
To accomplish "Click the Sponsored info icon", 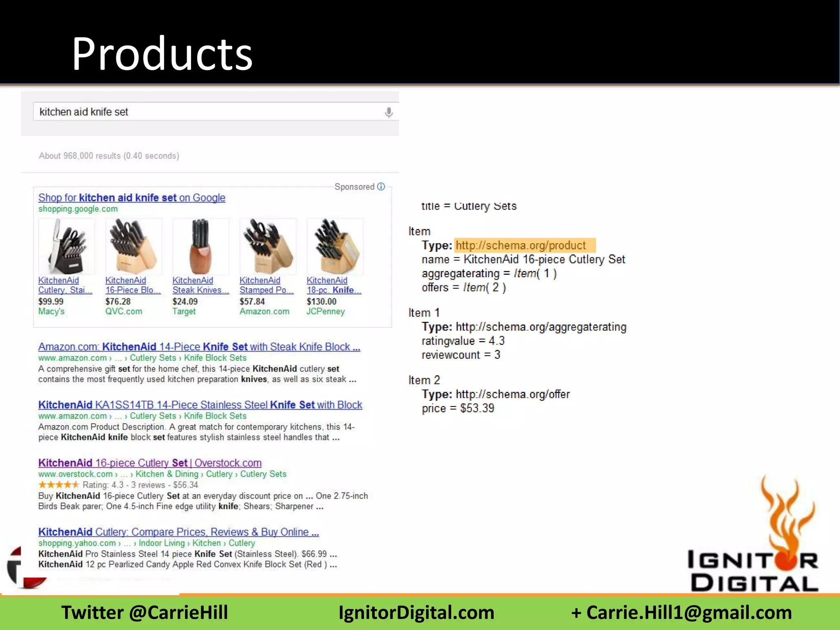I will tap(381, 187).
